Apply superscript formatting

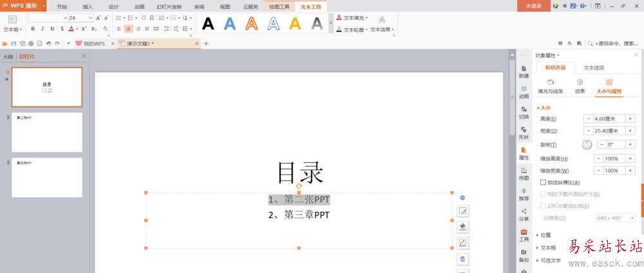(83, 29)
